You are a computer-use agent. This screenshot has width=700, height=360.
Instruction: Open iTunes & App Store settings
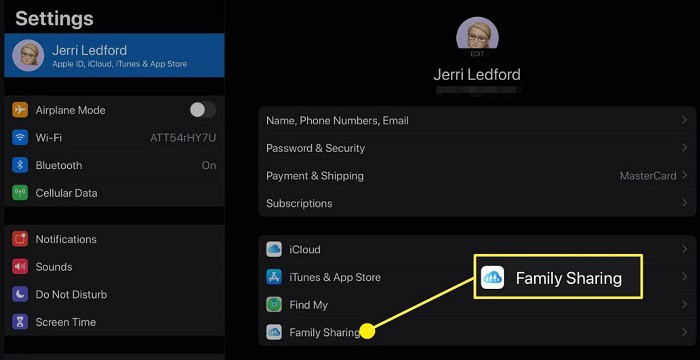477,277
